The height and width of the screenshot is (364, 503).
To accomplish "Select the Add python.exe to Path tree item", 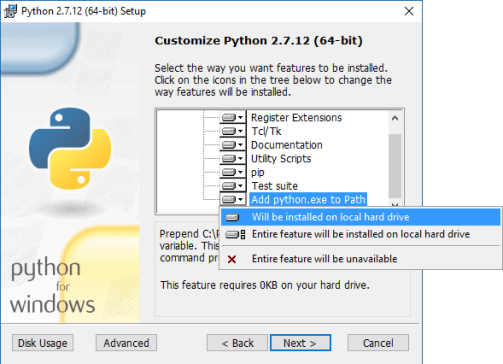I will (308, 199).
